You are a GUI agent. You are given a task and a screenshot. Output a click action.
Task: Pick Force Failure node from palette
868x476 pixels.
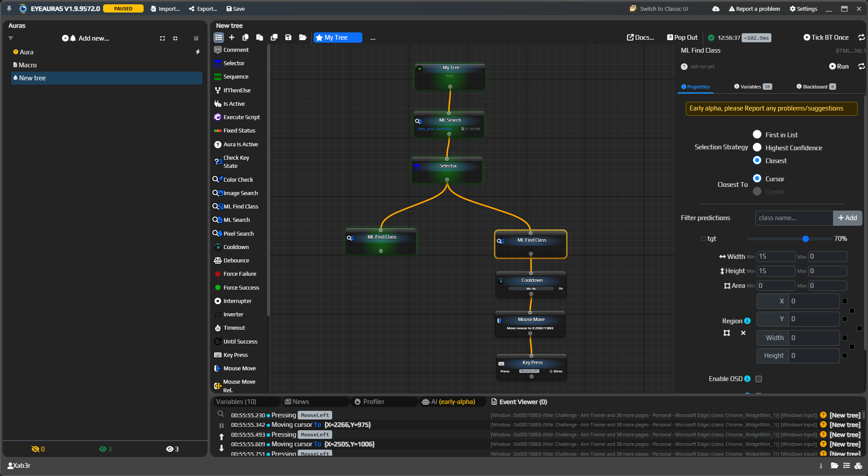tap(239, 274)
